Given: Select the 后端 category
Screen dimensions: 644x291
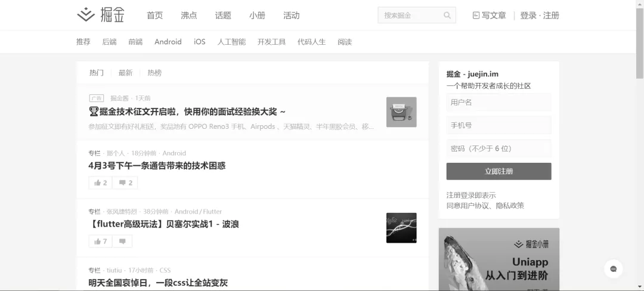Looking at the screenshot, I should point(109,42).
